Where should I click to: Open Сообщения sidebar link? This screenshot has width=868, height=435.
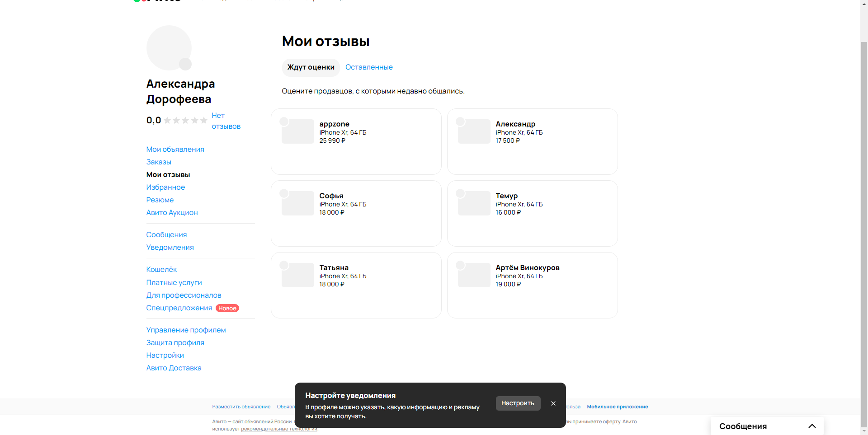click(x=166, y=235)
